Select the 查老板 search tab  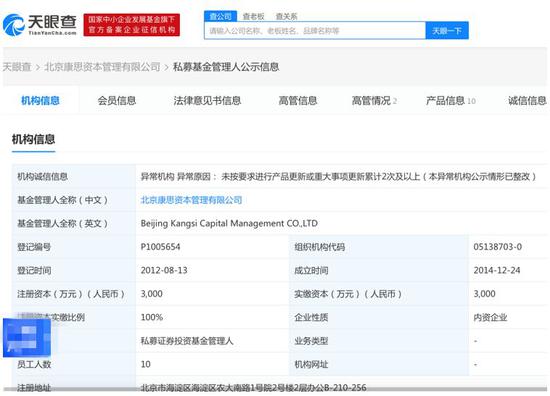(x=253, y=16)
